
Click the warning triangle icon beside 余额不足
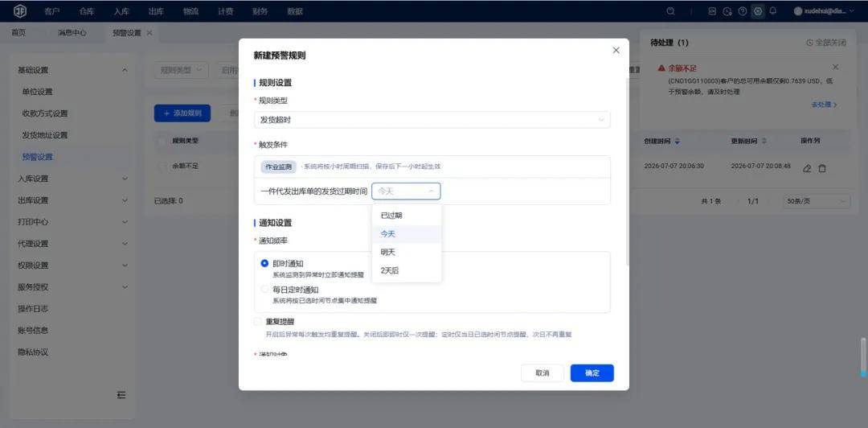(661, 68)
